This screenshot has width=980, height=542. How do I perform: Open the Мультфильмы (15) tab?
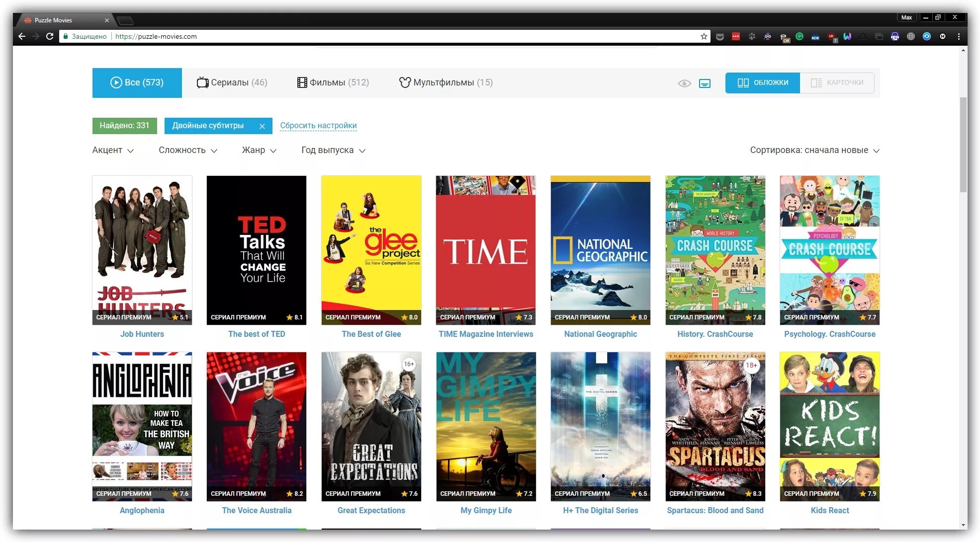pos(445,82)
